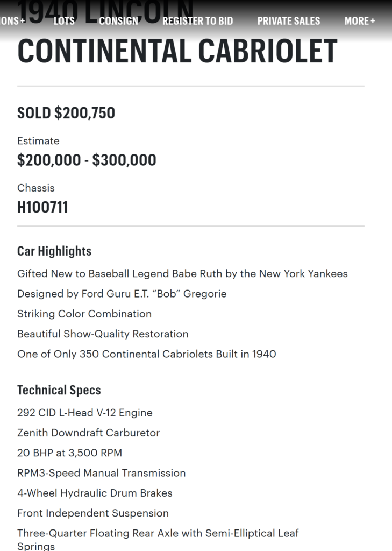The image size is (392, 551).
Task: Click the Zenith Downdraft Carburetor spec
Action: (x=88, y=433)
